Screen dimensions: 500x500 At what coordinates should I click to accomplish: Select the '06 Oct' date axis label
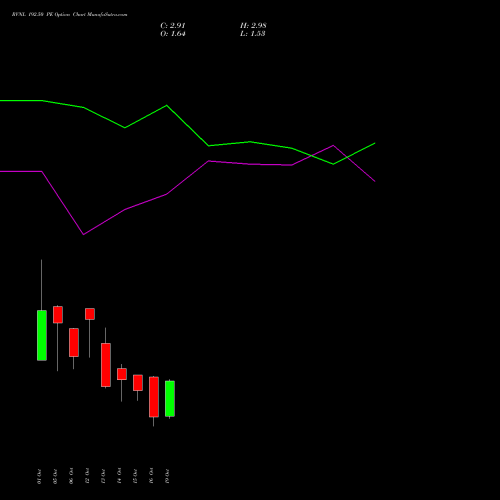[x=71, y=476]
